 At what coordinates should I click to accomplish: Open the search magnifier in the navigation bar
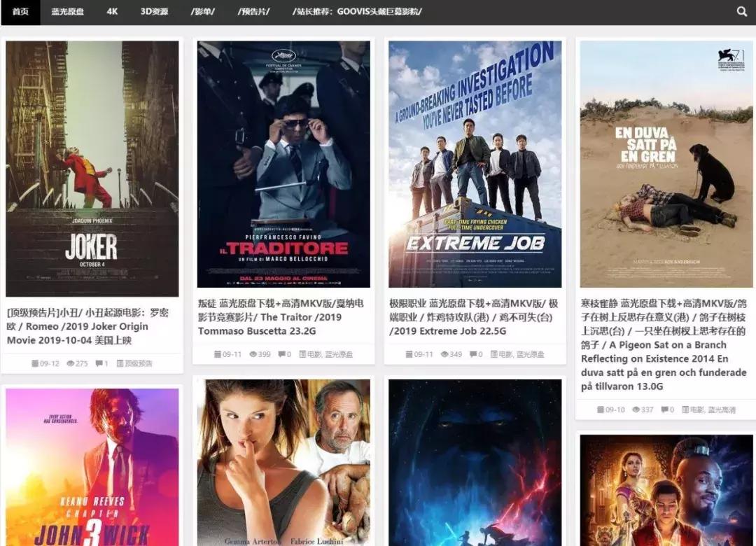pyautogui.click(x=741, y=11)
